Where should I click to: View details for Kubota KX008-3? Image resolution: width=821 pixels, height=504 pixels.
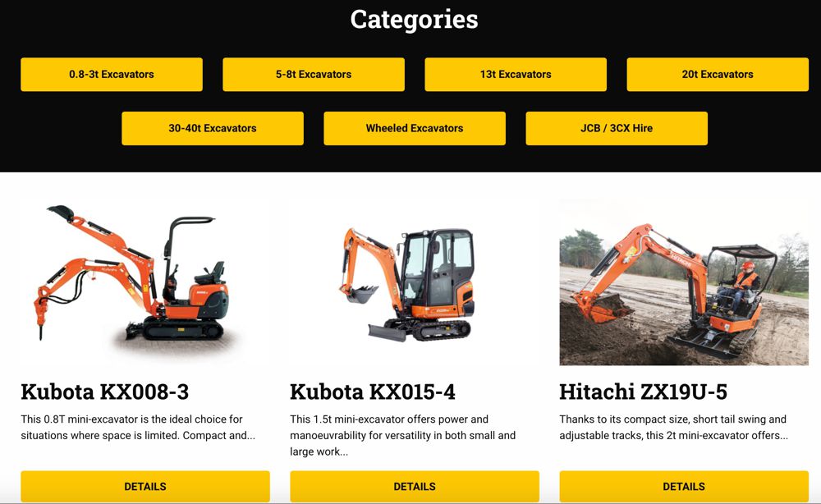click(x=145, y=486)
